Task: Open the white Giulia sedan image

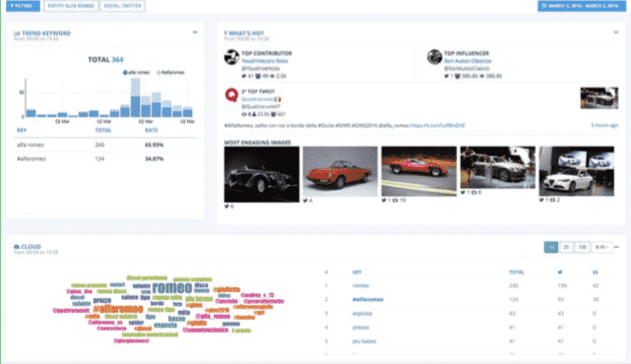Action: tap(577, 171)
